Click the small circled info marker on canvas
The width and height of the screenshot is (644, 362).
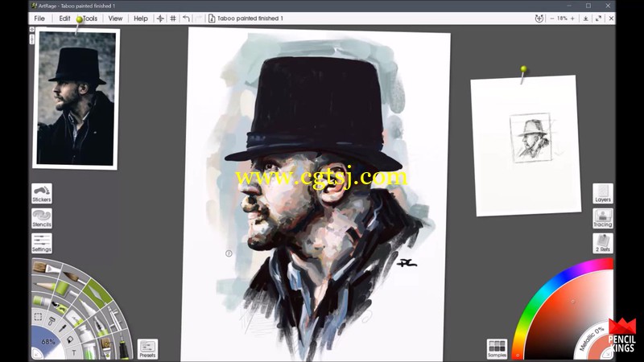click(229, 253)
